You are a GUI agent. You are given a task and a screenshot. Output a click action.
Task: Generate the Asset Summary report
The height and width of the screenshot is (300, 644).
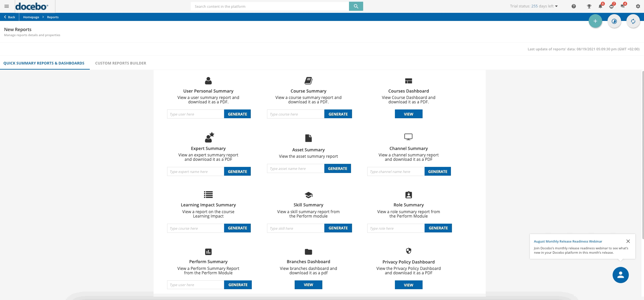338,169
